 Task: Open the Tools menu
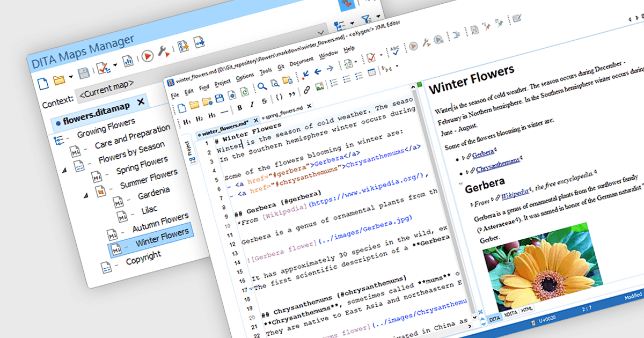point(266,71)
